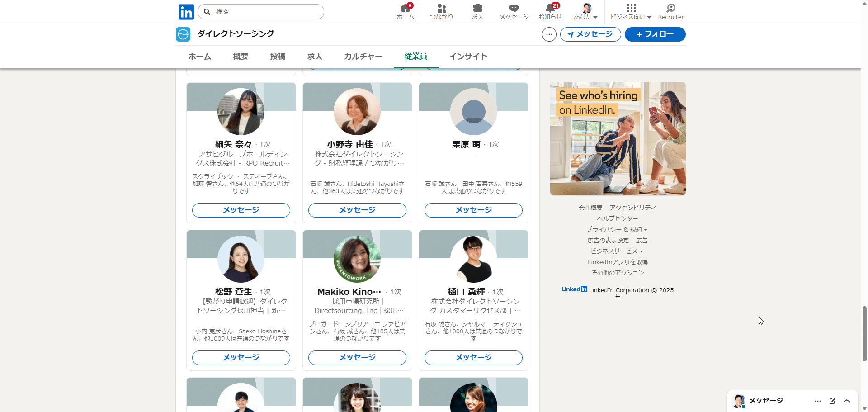
Task: Open 細矢 奈々 mutual connections text
Action: 241,184
